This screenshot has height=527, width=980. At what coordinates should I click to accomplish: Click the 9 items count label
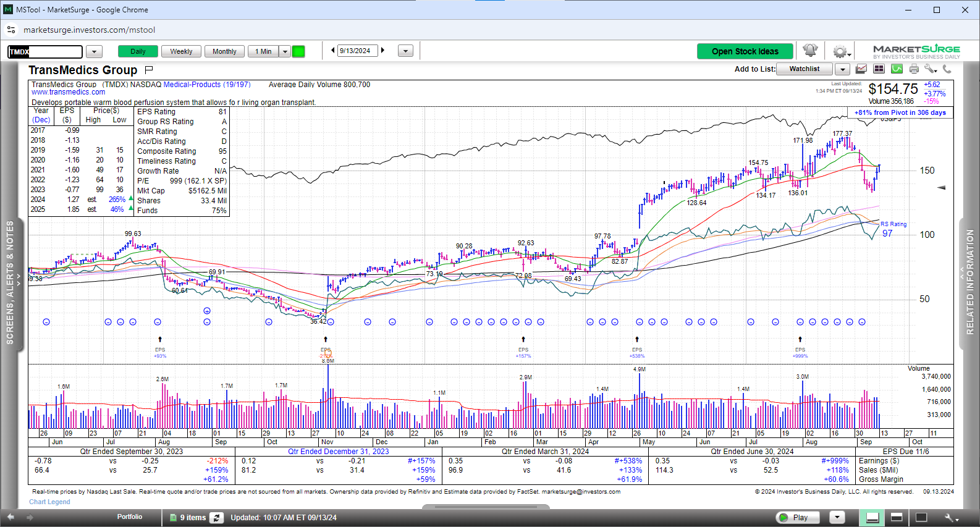(193, 518)
